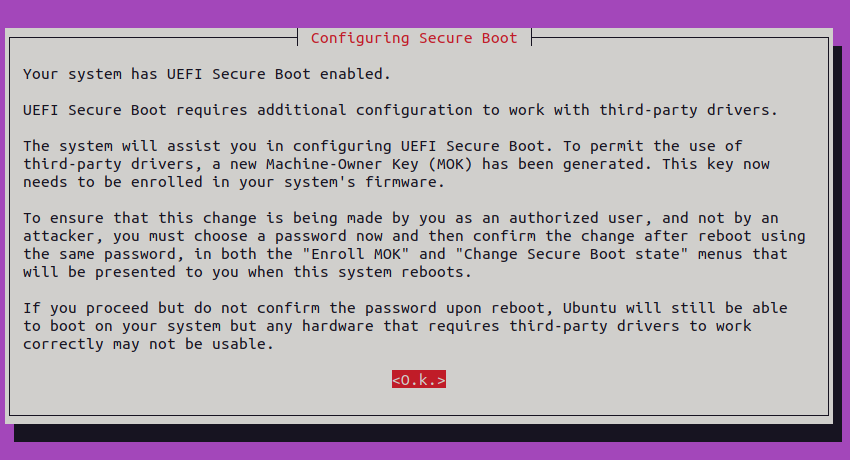Image resolution: width=850 pixels, height=460 pixels.
Task: Click the Configuring Secure Boot title
Action: [x=414, y=38]
